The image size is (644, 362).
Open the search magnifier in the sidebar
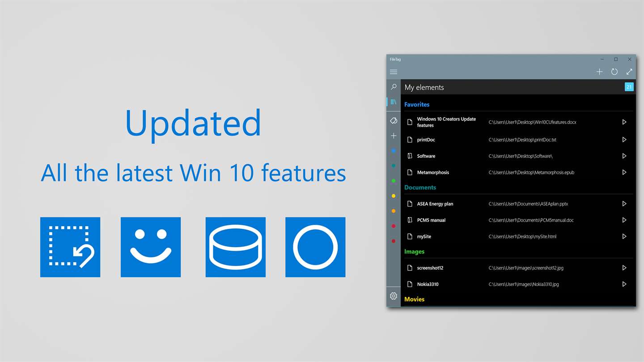click(x=394, y=87)
